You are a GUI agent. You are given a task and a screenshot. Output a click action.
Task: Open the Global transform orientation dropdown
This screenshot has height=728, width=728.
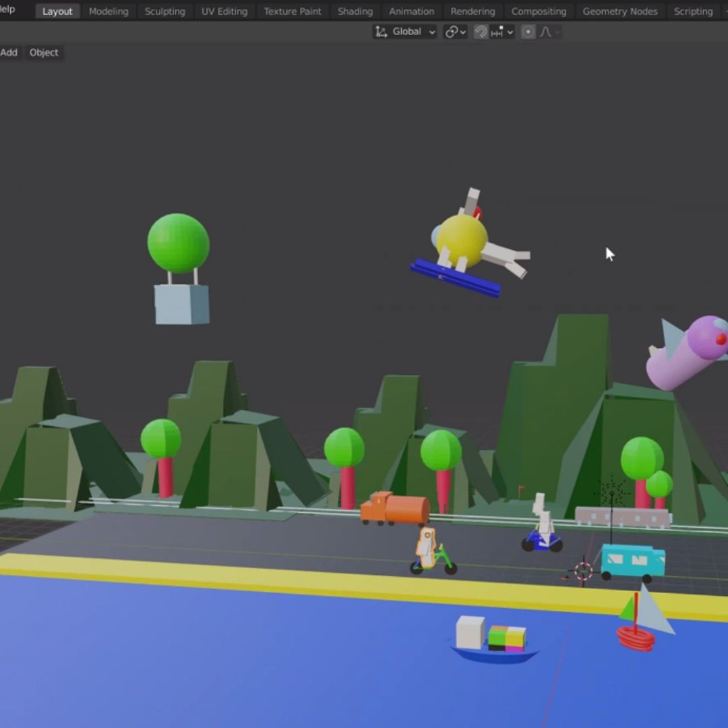tap(405, 32)
